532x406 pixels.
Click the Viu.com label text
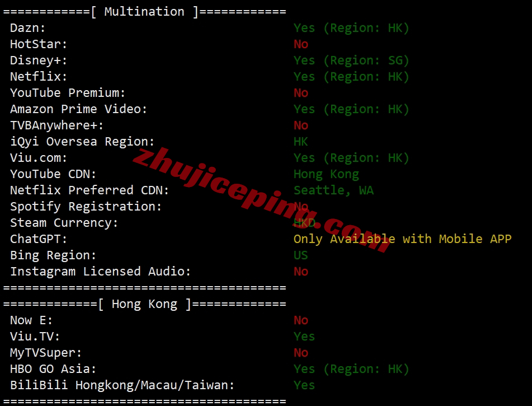coord(39,158)
